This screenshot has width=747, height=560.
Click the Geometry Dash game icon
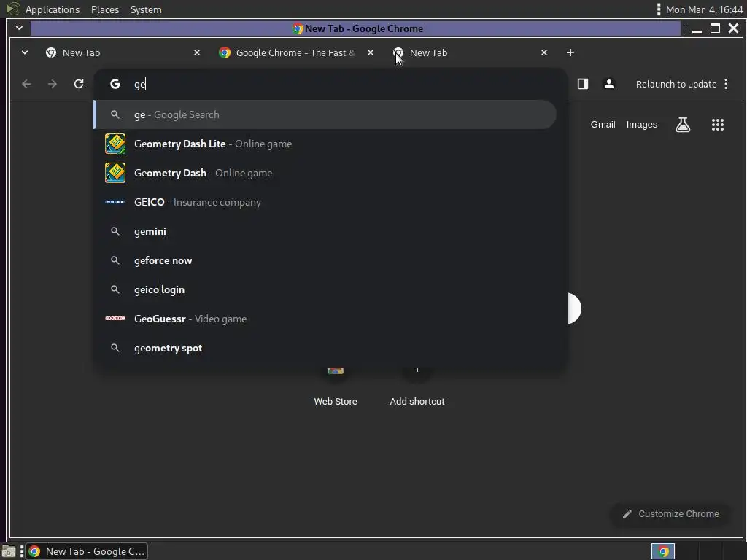point(115,173)
